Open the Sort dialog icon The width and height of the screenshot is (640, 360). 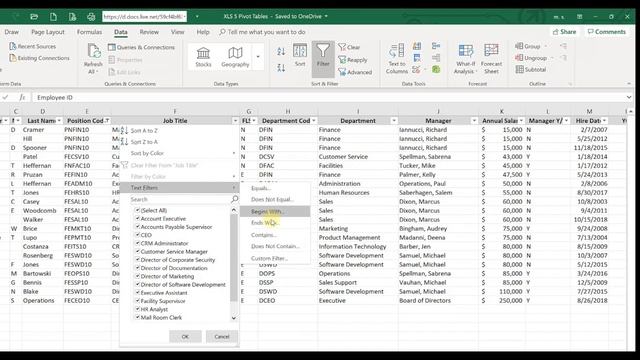point(300,51)
